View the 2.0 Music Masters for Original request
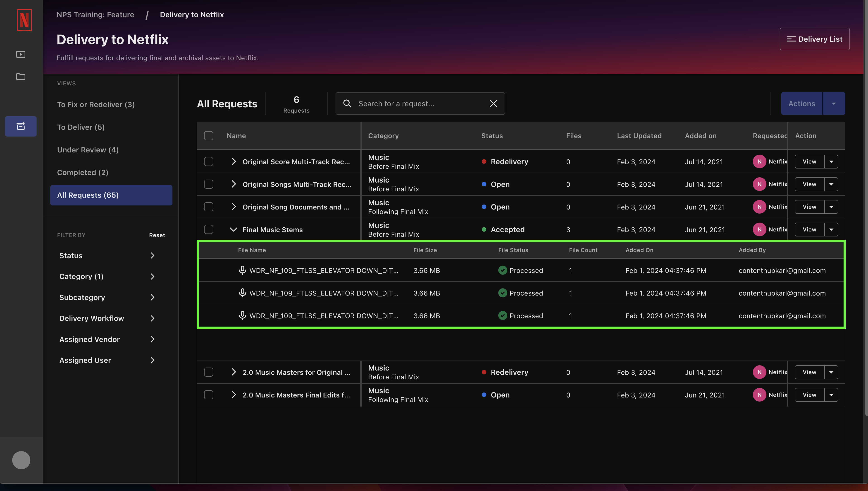 (x=809, y=372)
